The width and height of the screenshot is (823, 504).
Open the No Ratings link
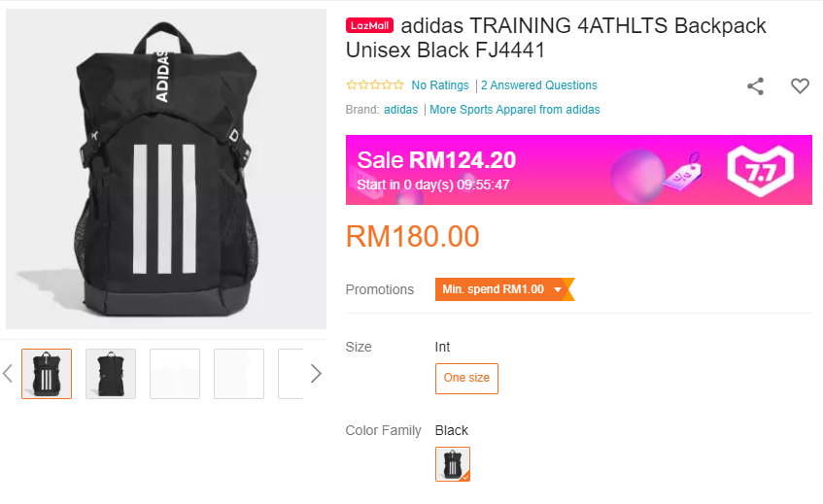click(x=440, y=84)
